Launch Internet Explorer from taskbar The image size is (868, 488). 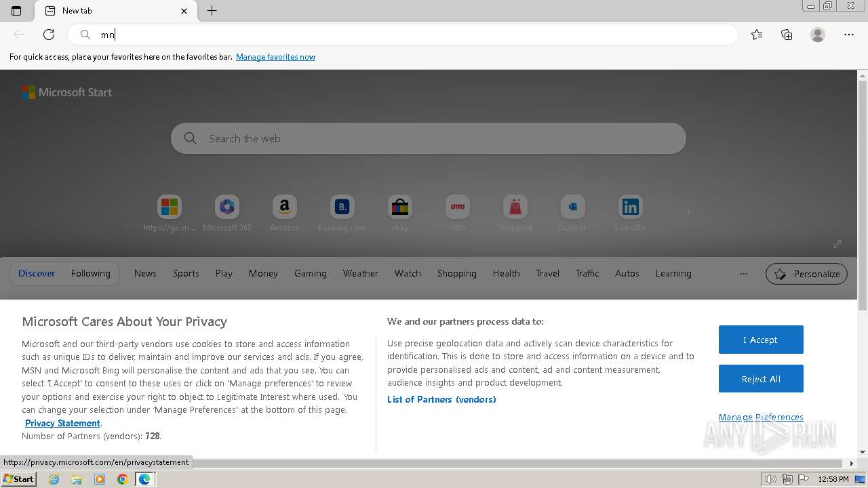point(54,479)
